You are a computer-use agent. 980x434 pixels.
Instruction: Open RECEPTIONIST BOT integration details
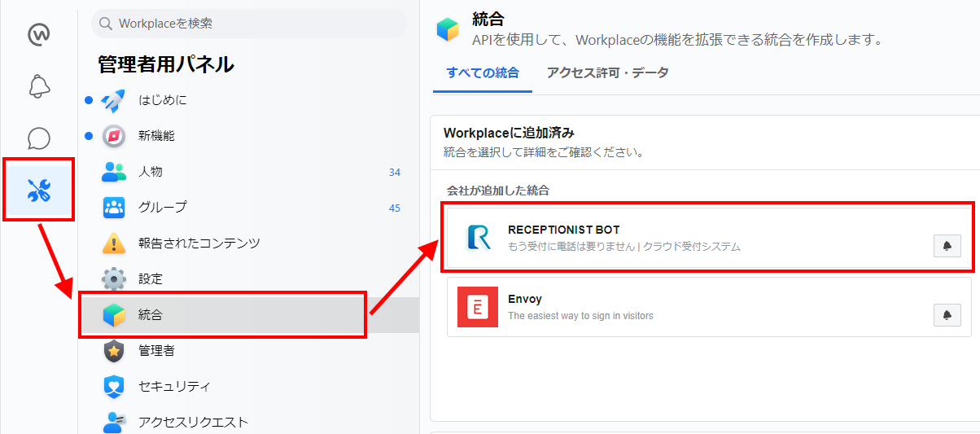[x=709, y=237]
